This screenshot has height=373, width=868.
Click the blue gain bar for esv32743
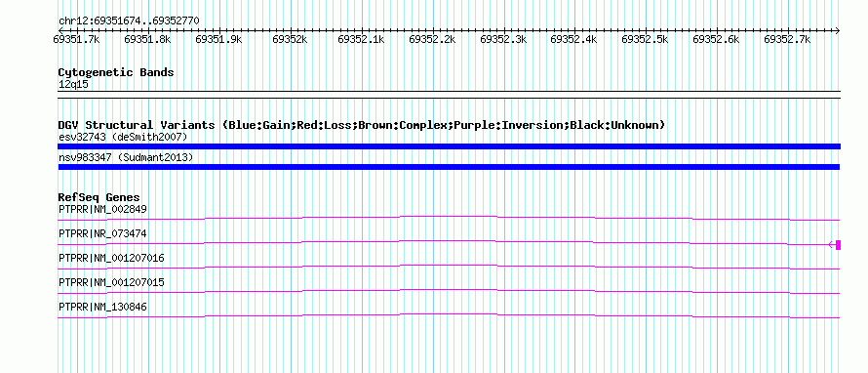(449, 146)
